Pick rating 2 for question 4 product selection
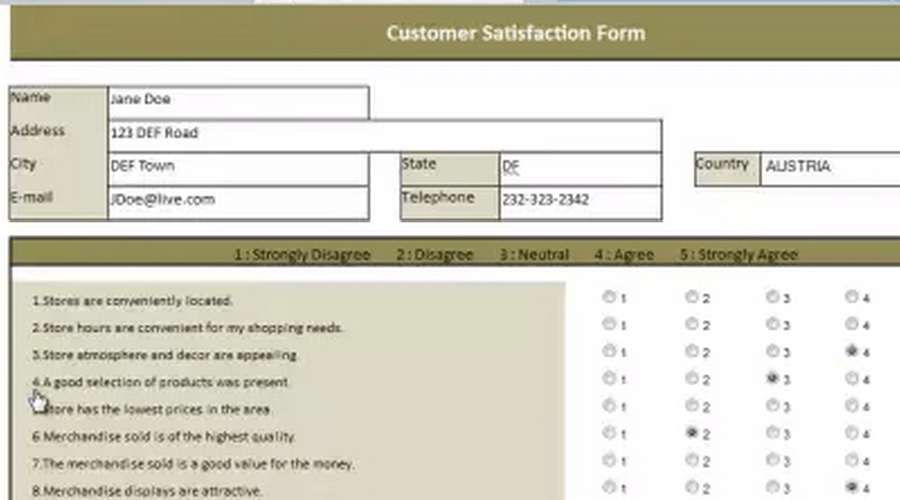Image resolution: width=900 pixels, height=500 pixels. (x=691, y=378)
